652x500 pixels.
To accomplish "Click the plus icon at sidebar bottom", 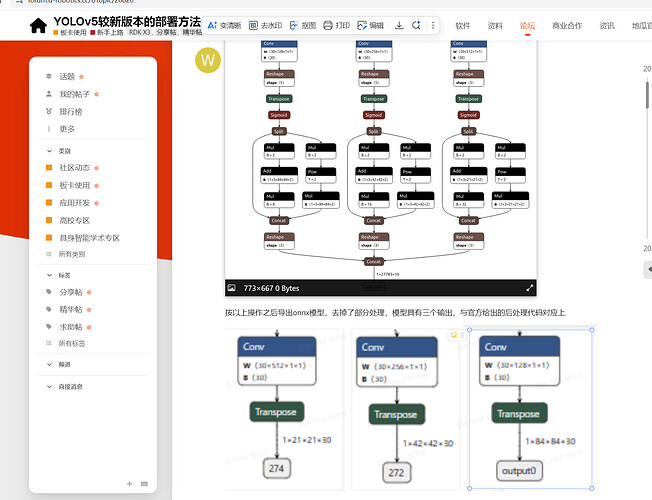I will click(129, 484).
